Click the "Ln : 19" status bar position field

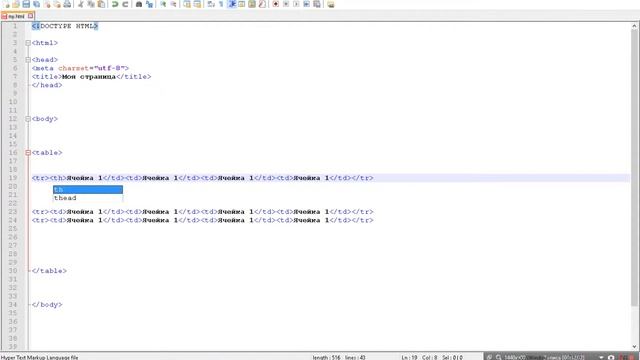click(x=409, y=357)
